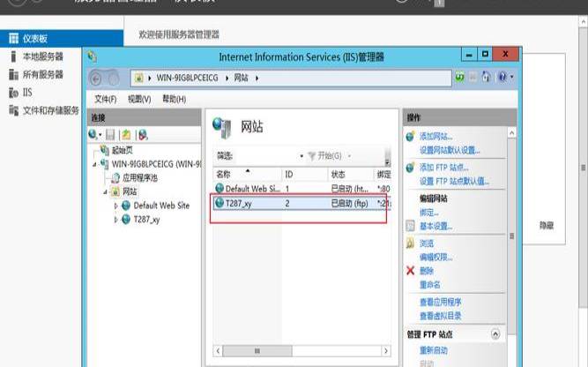
Task: Click the delete connection icon in Connections toolbar
Action: (143, 135)
